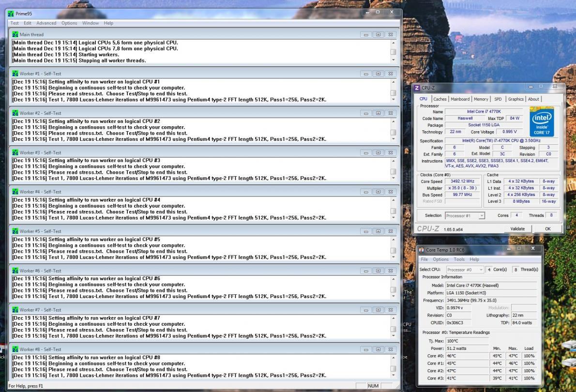Minimize the Main thread child window
This screenshot has width=576, height=392.
[x=366, y=34]
